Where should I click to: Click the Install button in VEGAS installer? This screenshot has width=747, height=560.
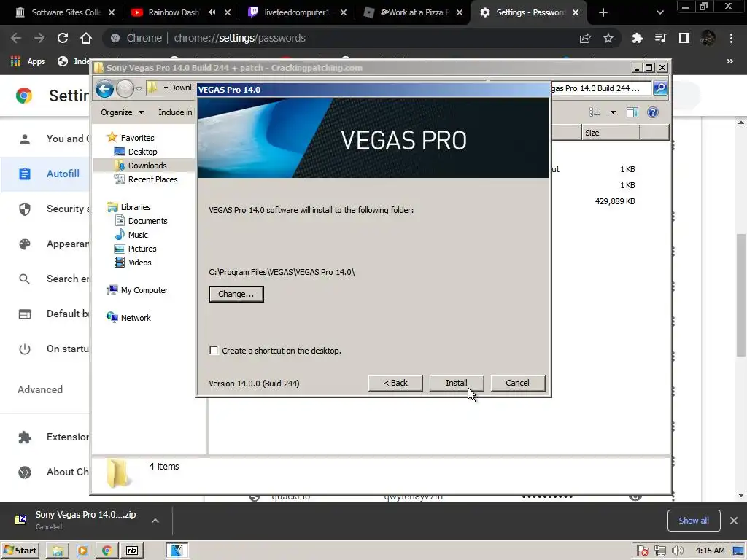(x=457, y=383)
